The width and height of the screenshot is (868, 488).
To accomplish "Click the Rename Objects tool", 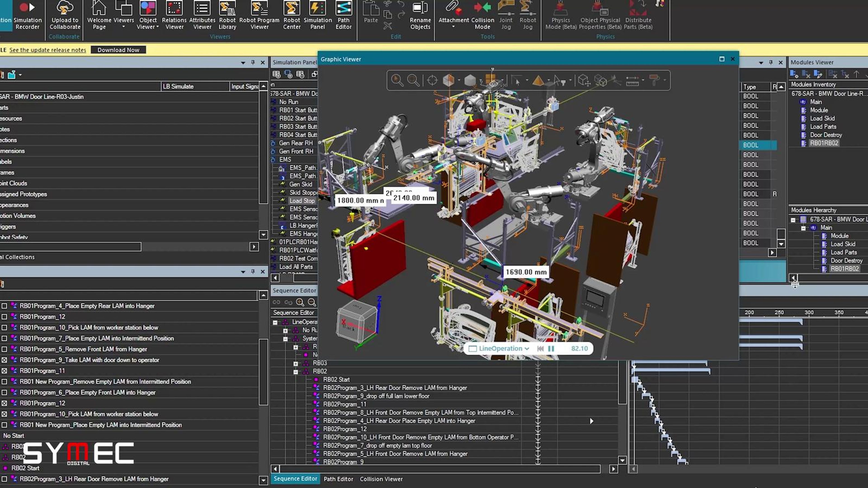I will click(420, 15).
